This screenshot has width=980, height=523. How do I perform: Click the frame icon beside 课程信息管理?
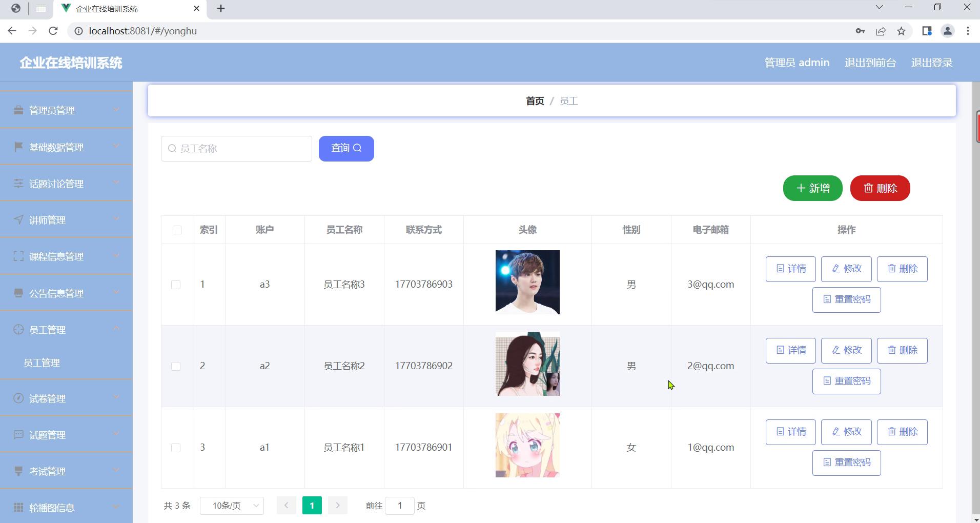[x=18, y=256]
